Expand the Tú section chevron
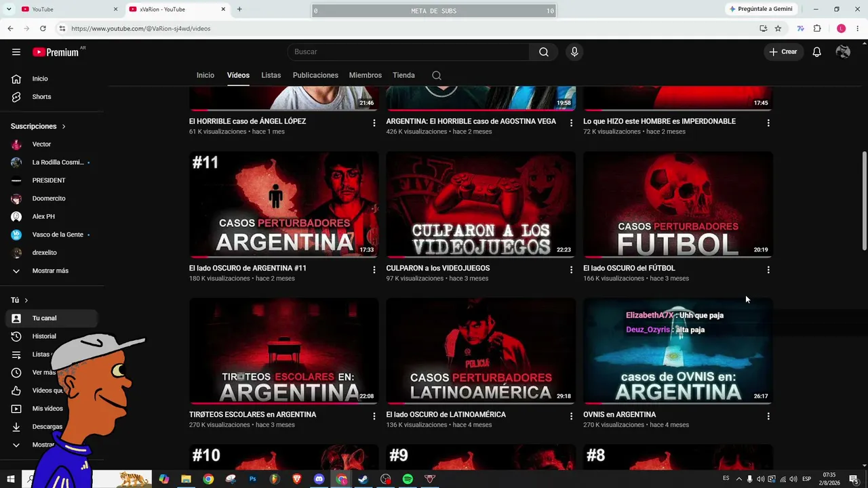The width and height of the screenshot is (868, 488). pos(26,300)
